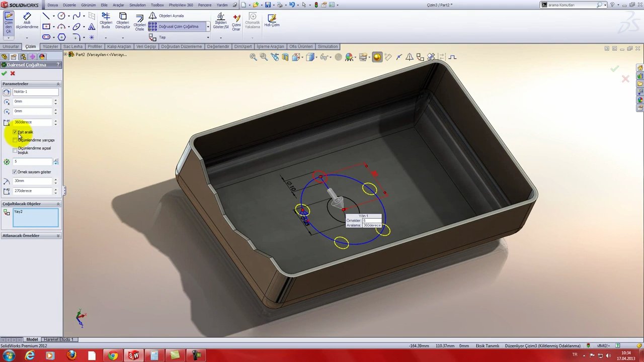This screenshot has height=362, width=644.
Task: Click the Çizimden Çık exit sketch icon
Action: point(9,22)
